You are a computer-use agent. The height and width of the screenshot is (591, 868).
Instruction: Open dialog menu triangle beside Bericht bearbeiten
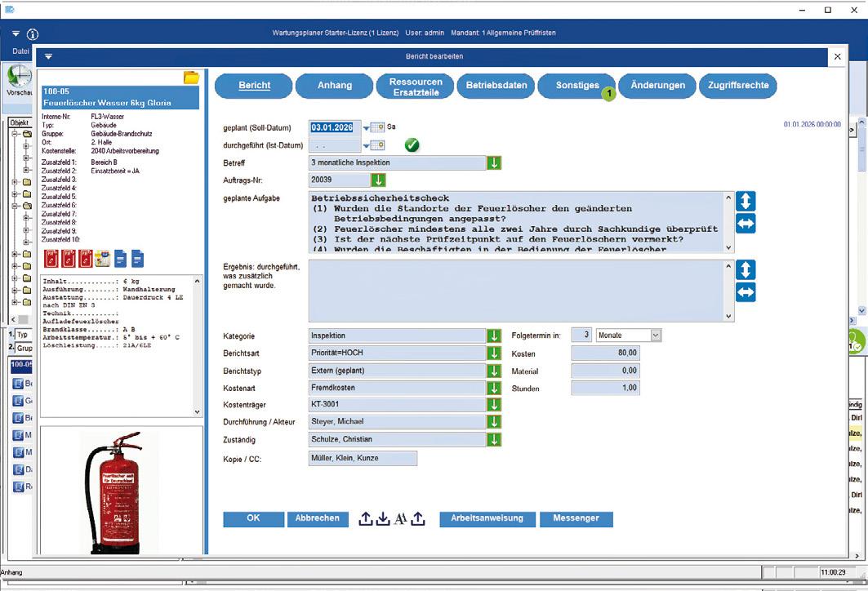(48, 56)
